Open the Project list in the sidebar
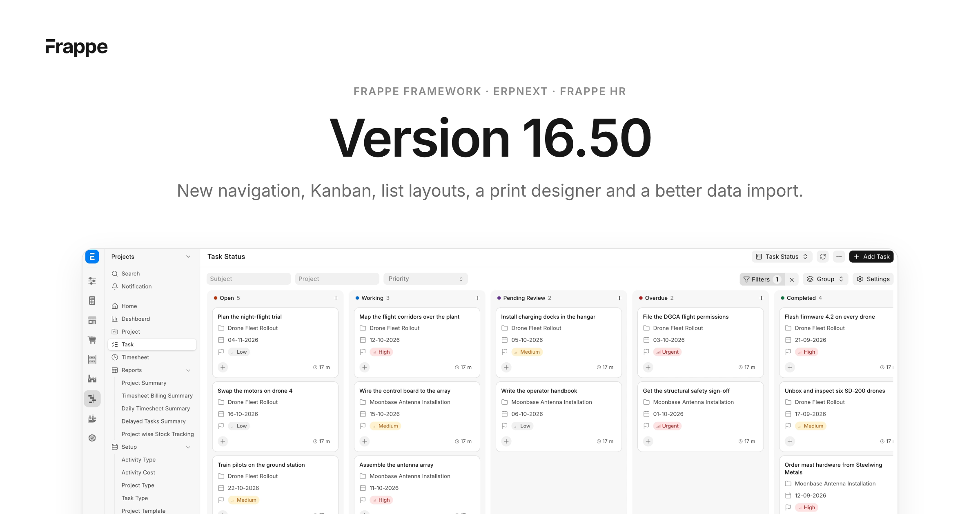980x514 pixels. point(152,332)
